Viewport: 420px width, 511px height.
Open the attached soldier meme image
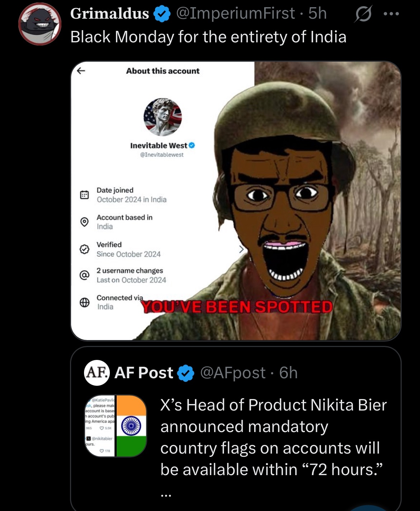236,201
